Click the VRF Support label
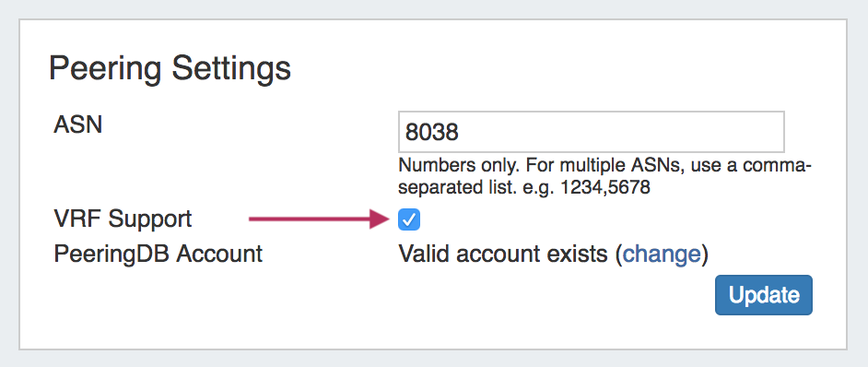The image size is (868, 367). (123, 219)
